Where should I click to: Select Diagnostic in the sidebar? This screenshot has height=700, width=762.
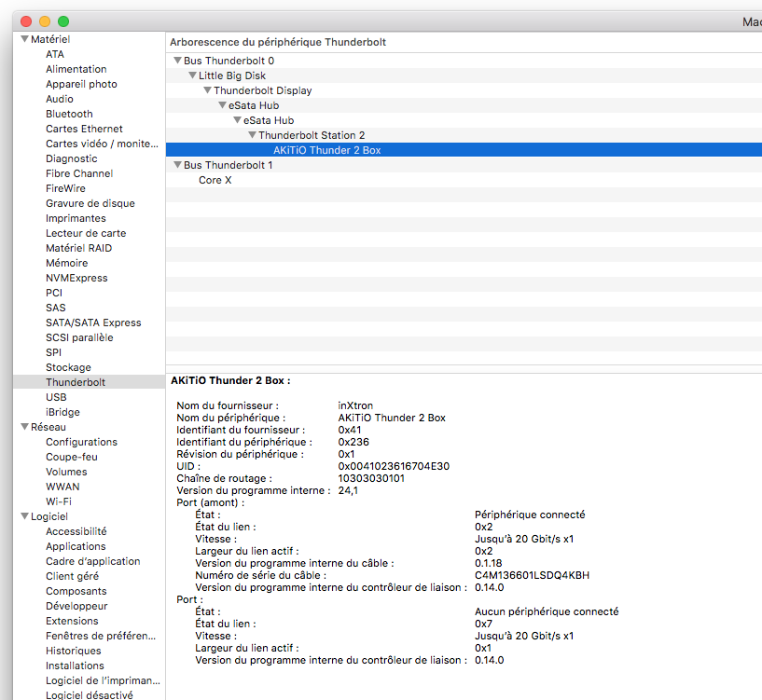pos(72,158)
